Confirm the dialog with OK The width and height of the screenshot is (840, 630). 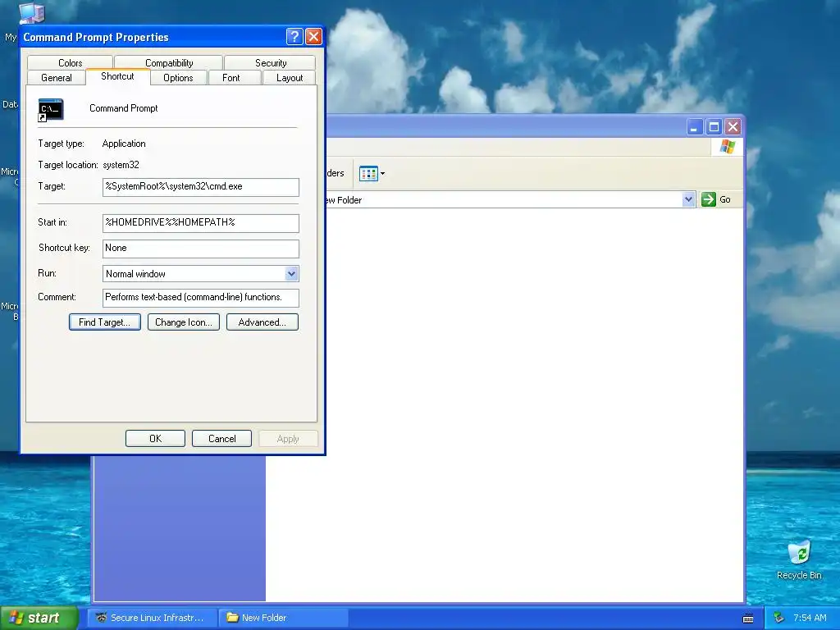tap(155, 439)
